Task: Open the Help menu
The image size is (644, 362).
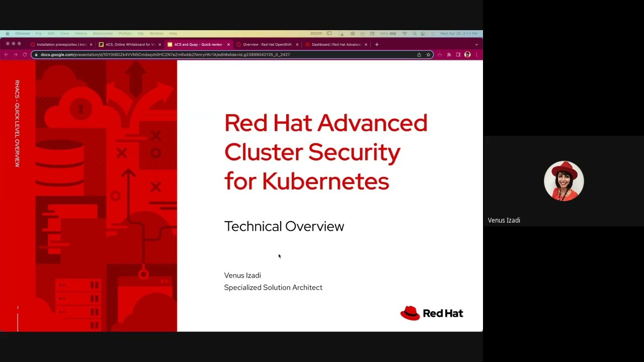Action: click(x=173, y=33)
